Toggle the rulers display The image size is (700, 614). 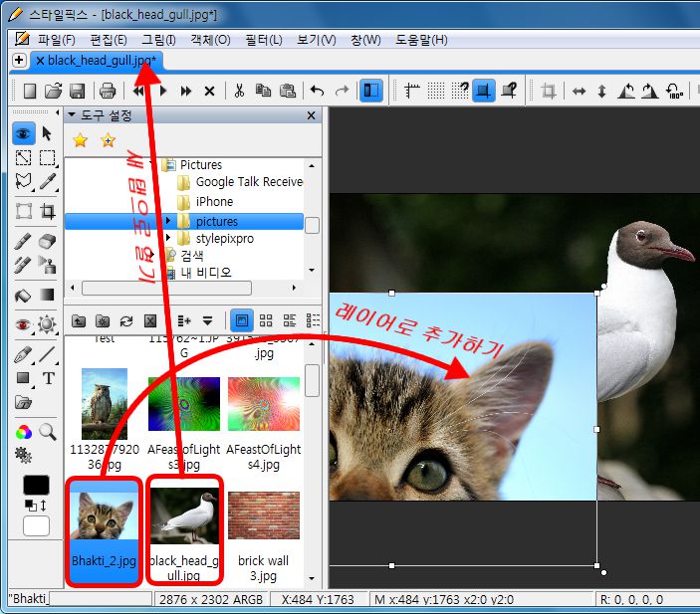411,91
